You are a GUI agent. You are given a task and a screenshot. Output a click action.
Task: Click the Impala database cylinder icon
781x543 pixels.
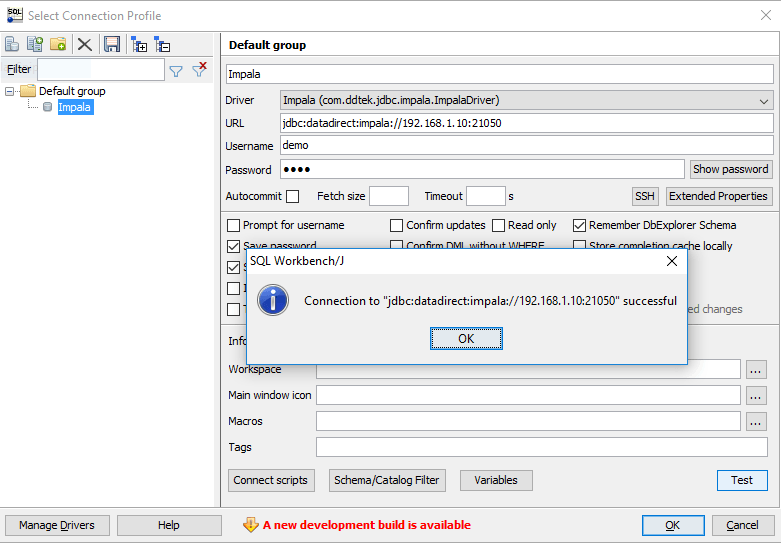click(47, 107)
